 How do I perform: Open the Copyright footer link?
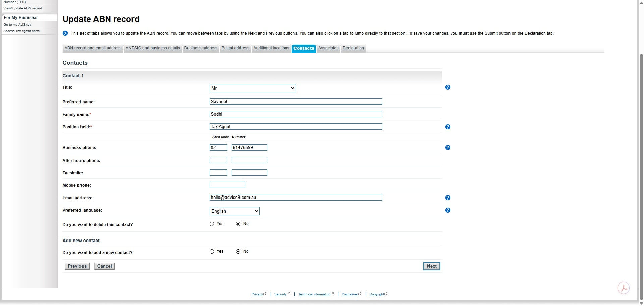pyautogui.click(x=378, y=294)
